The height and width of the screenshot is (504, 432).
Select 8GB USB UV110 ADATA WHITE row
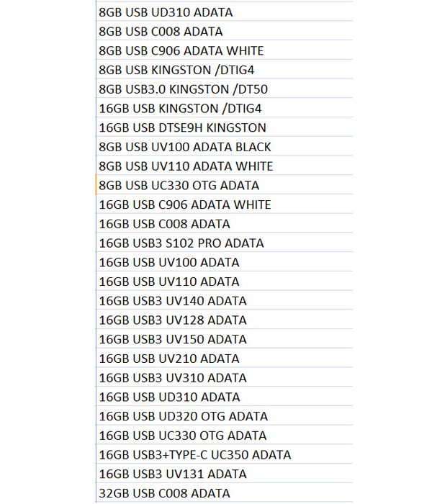tap(225, 166)
